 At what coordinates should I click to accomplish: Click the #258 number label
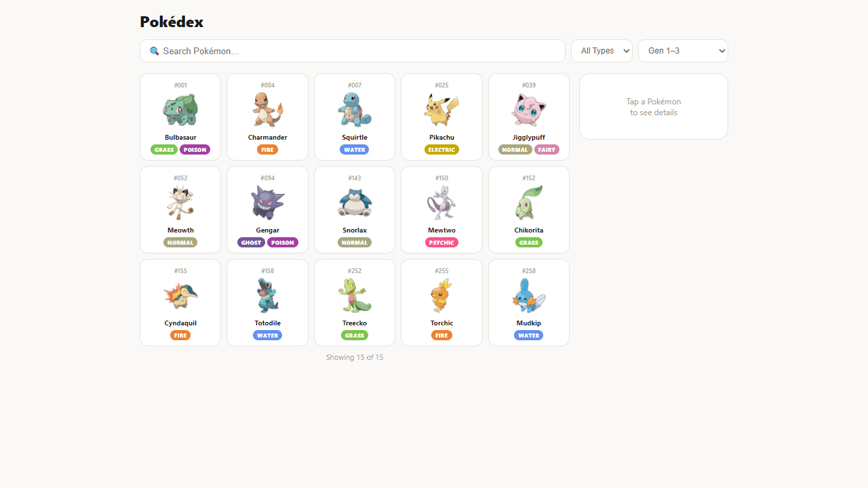(x=529, y=271)
